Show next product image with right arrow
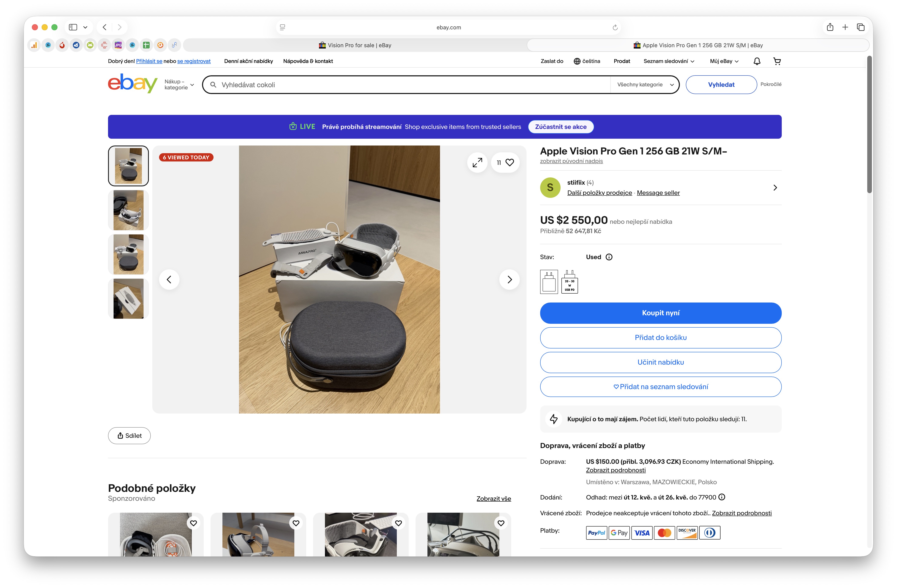 tap(509, 279)
